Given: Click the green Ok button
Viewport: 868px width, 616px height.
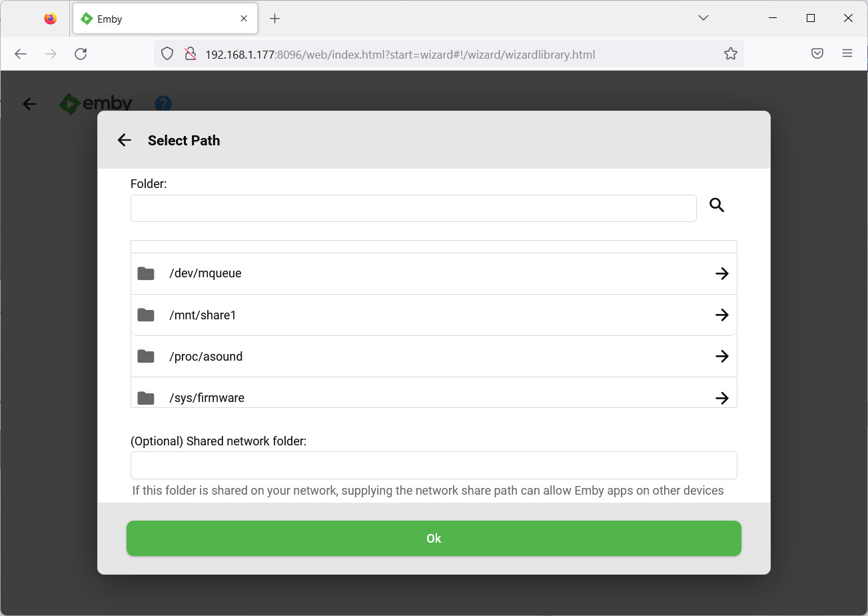Looking at the screenshot, I should coord(434,538).
